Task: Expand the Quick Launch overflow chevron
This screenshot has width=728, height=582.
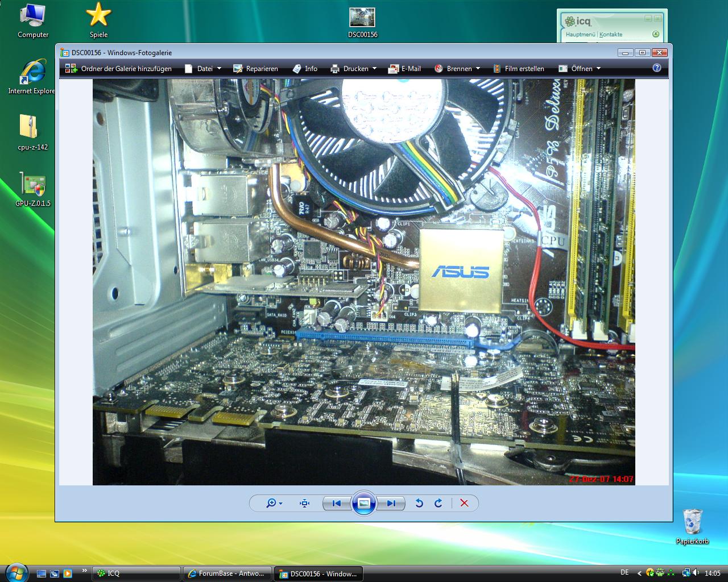Action: tap(85, 570)
